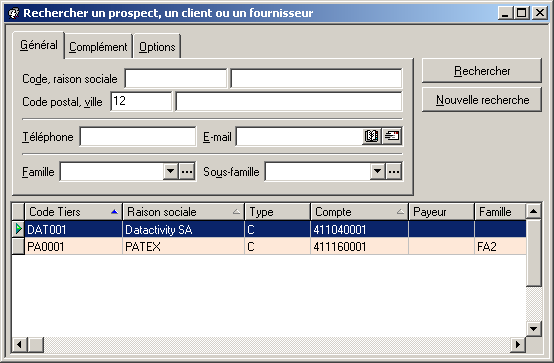This screenshot has height=363, width=554.
Task: Click the row selector beside PA0001
Action: point(18,246)
